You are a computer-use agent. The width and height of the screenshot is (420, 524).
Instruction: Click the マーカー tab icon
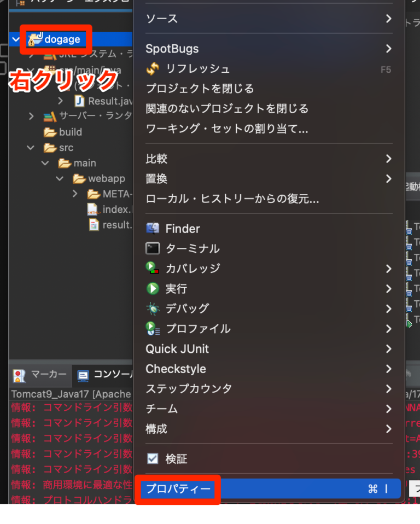click(19, 375)
